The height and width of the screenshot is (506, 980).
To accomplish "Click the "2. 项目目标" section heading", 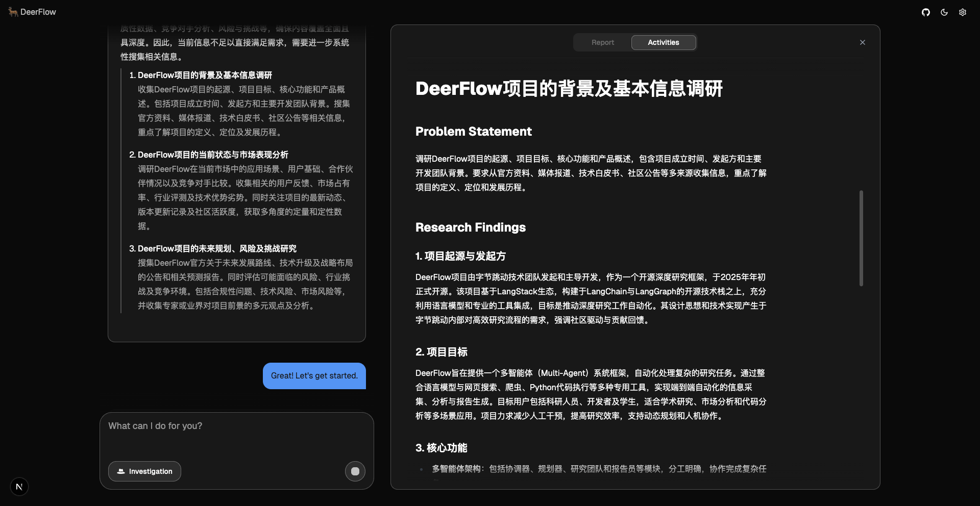I will pos(442,352).
